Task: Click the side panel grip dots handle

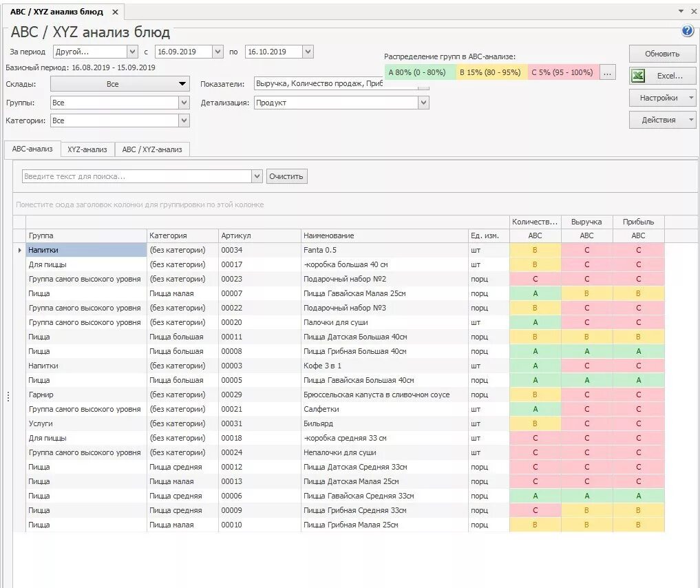Action: click(8, 396)
